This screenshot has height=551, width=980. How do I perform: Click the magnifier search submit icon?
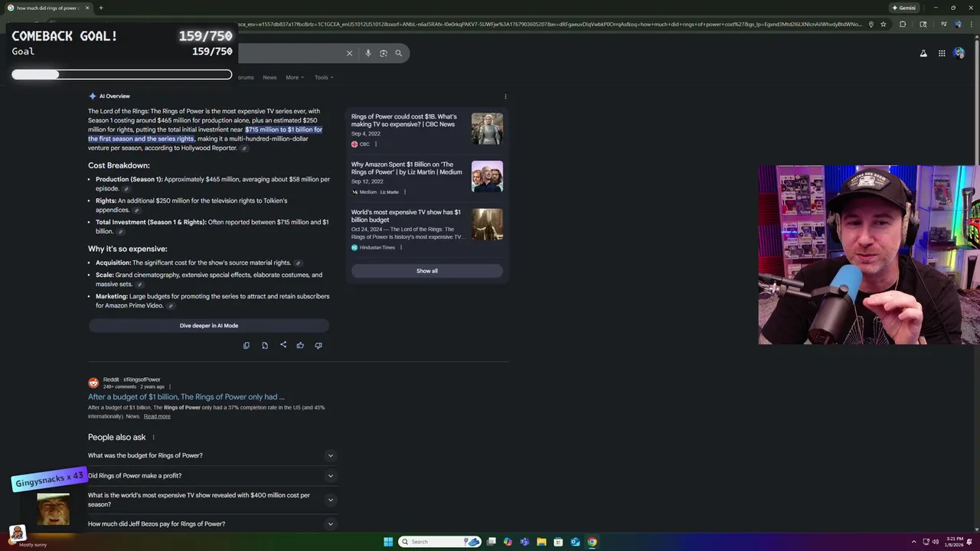(398, 53)
